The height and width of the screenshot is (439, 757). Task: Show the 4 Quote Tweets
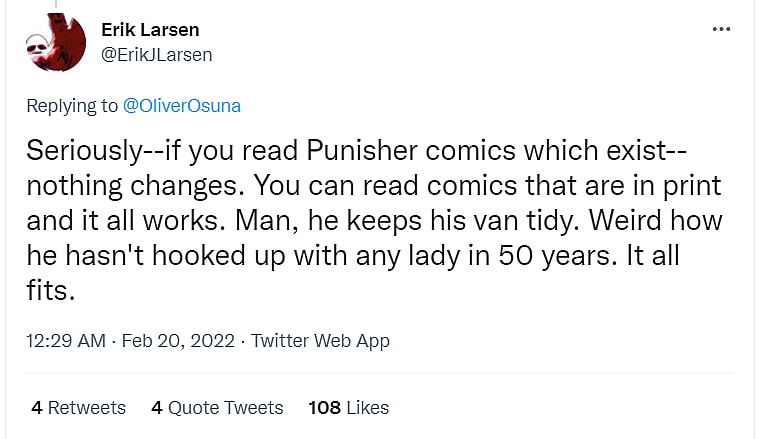click(217, 408)
